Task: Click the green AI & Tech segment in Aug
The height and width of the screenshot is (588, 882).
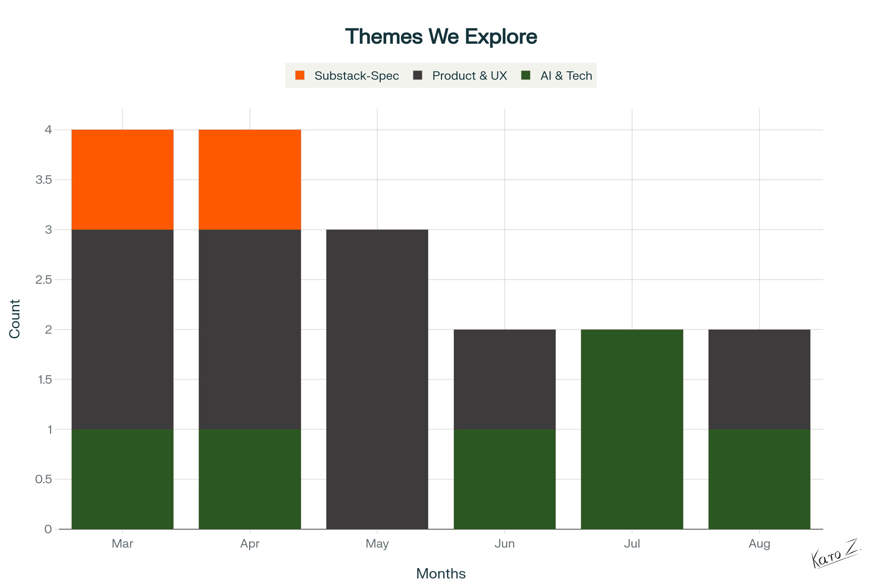Action: tap(759, 479)
